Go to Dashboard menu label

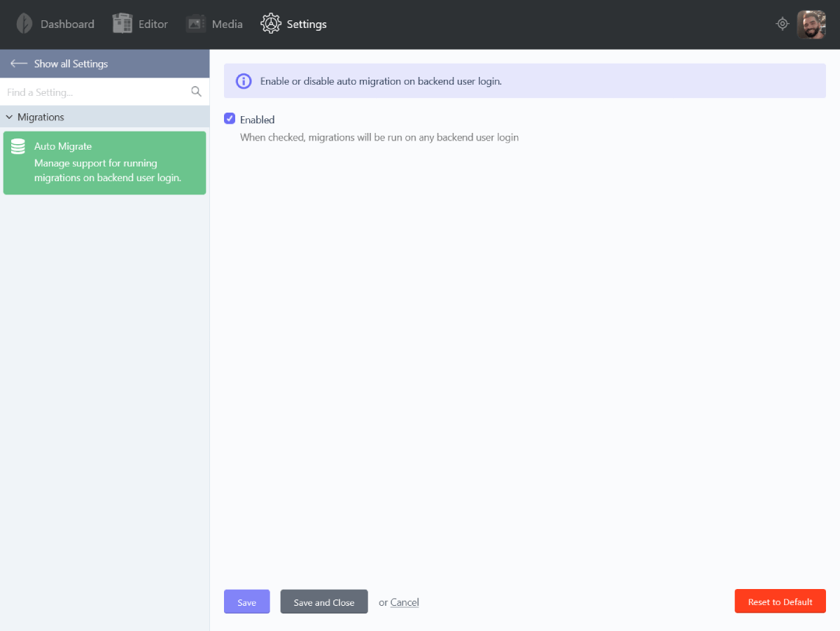coord(67,24)
